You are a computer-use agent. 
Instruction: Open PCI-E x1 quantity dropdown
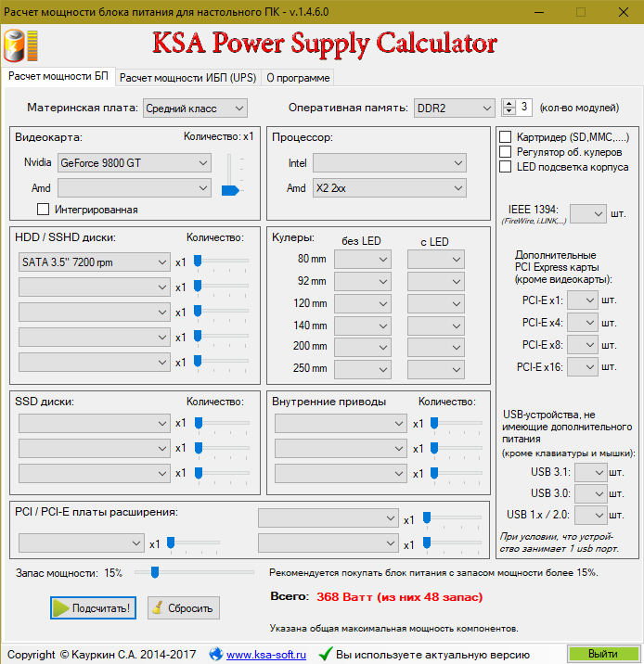click(583, 300)
